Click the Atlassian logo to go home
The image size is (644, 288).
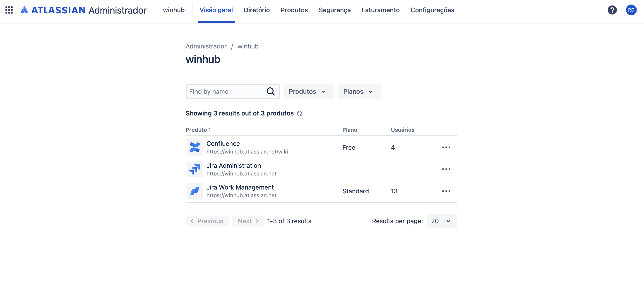pos(24,10)
